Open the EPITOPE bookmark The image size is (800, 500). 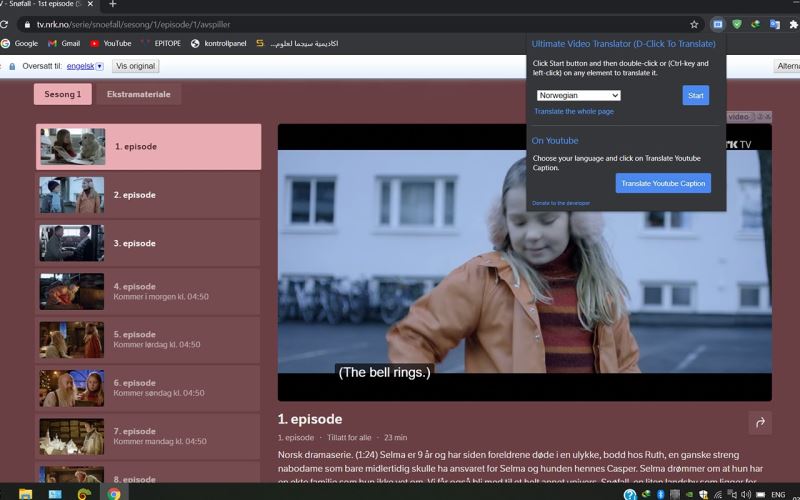point(161,43)
